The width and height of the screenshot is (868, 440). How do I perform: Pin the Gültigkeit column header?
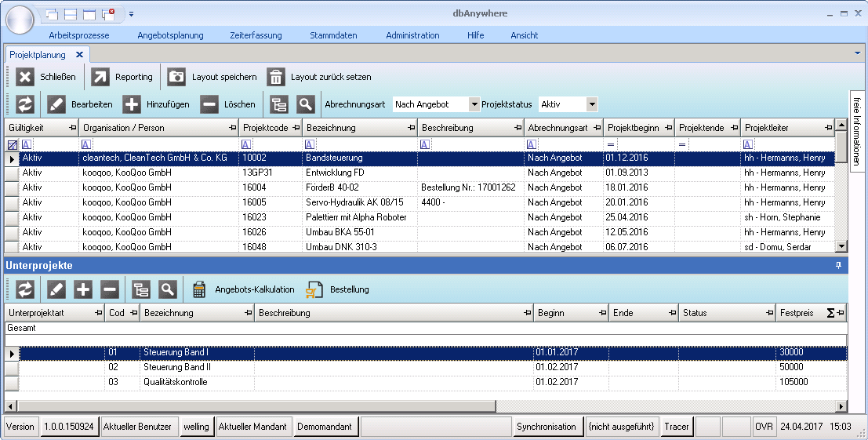click(x=73, y=128)
